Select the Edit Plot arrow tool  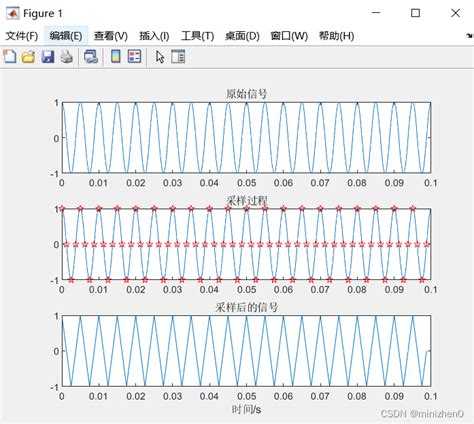click(160, 57)
